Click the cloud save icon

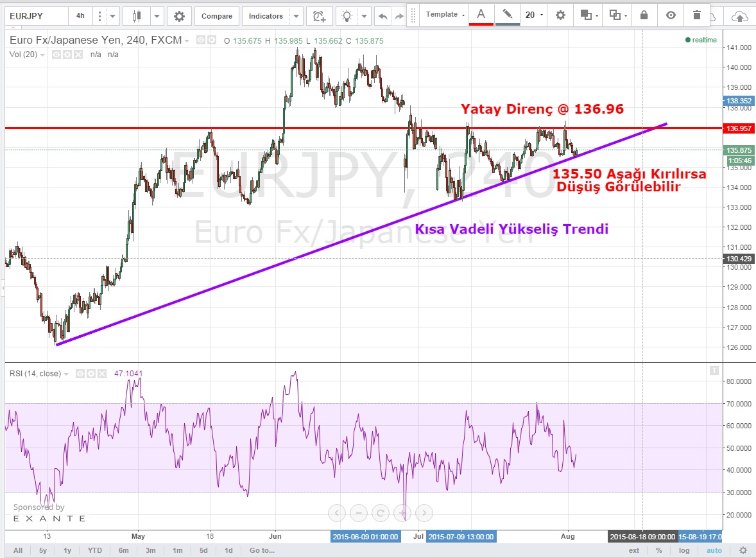pos(740,16)
